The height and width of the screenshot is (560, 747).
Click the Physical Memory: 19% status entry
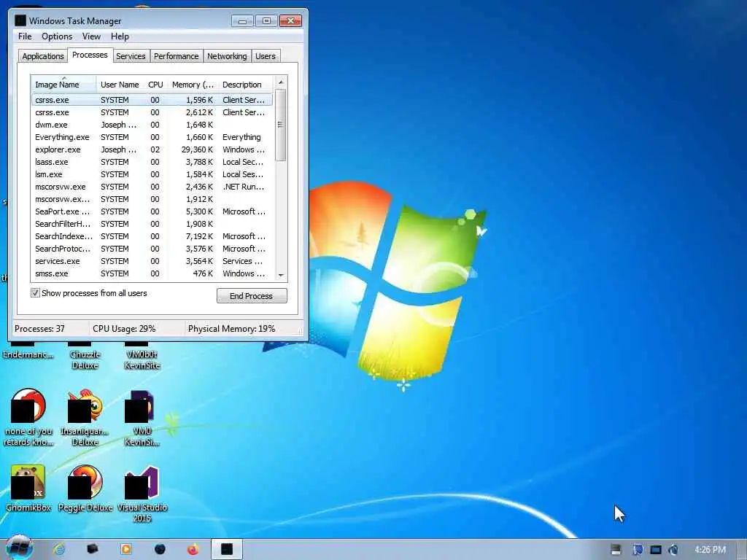[x=231, y=329]
